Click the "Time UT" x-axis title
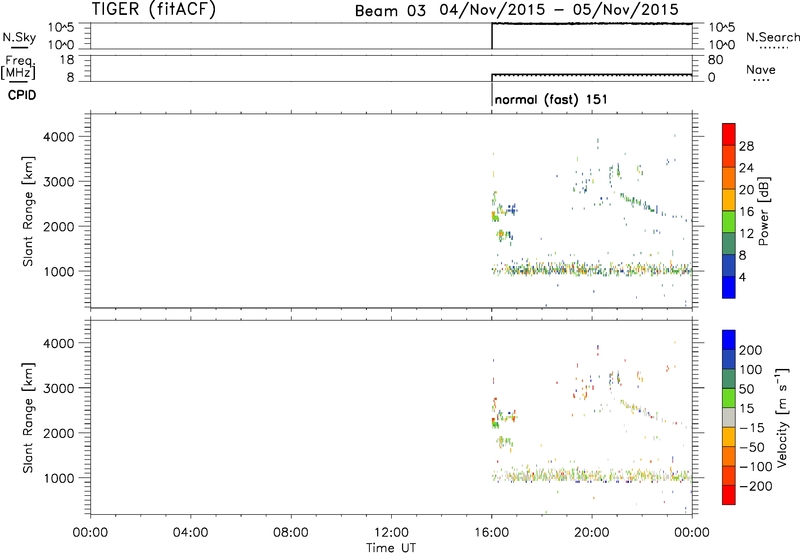 tap(391, 547)
